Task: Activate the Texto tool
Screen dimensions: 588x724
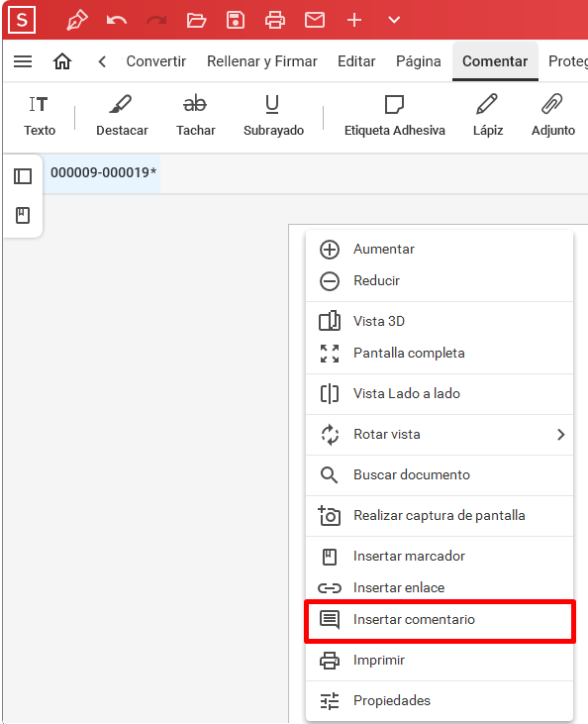Action: (x=40, y=116)
